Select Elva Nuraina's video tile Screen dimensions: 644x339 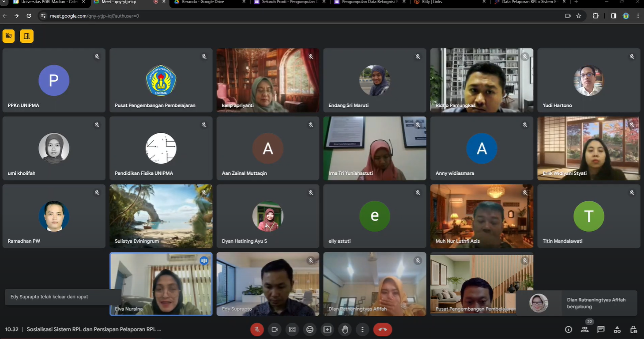(x=161, y=284)
